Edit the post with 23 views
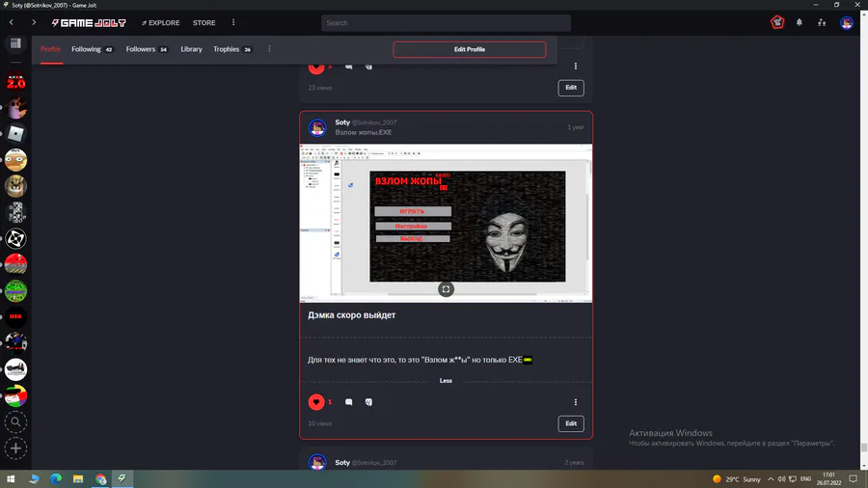Screen dimensions: 868x488 [x=571, y=88]
